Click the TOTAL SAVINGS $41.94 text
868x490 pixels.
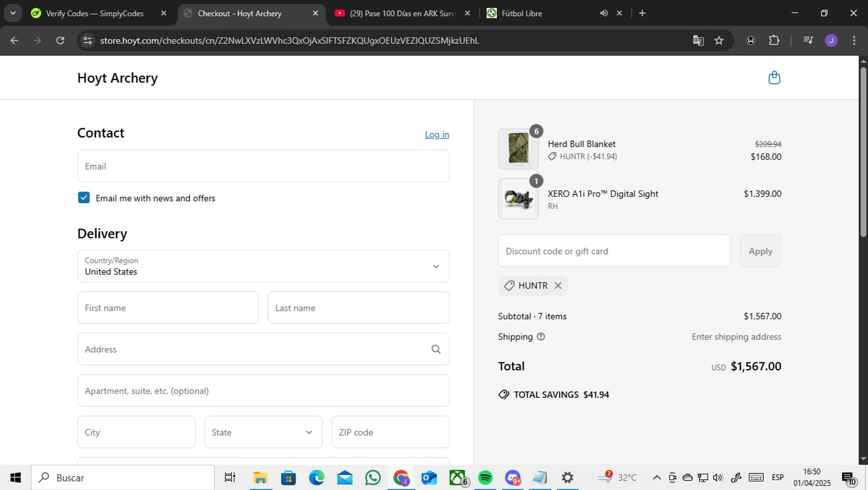click(554, 395)
